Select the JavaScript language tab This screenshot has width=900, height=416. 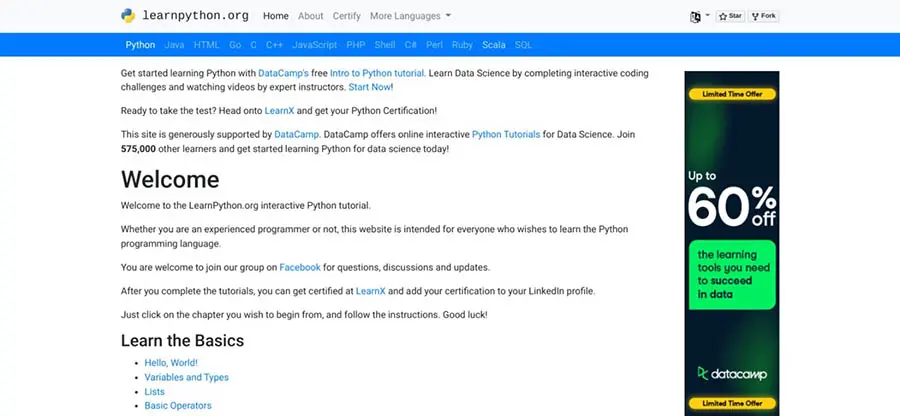point(314,45)
